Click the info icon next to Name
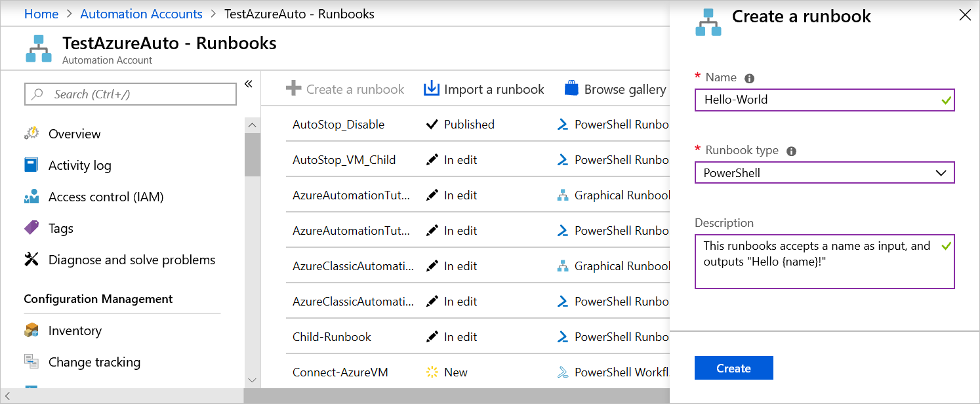The image size is (980, 419). click(x=749, y=78)
